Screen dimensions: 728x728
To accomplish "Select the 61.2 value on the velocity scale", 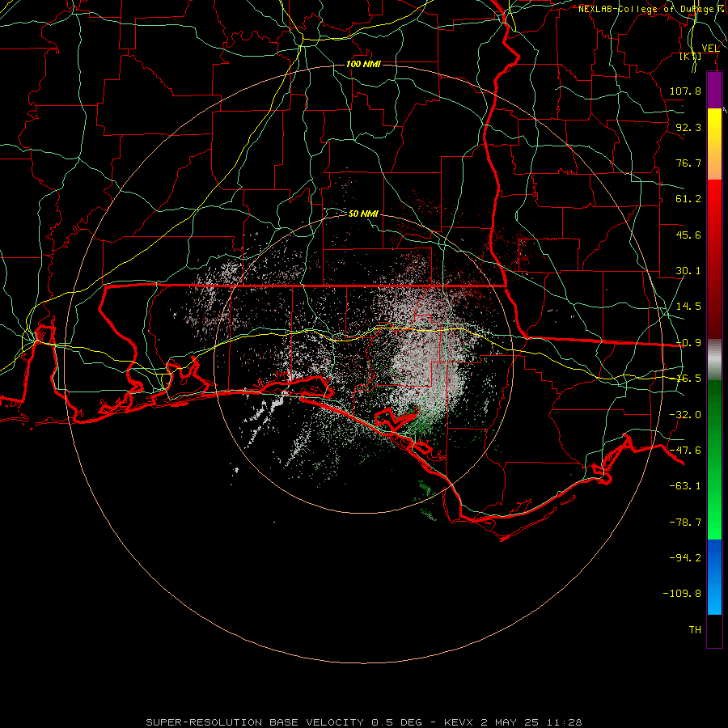I will [688, 199].
